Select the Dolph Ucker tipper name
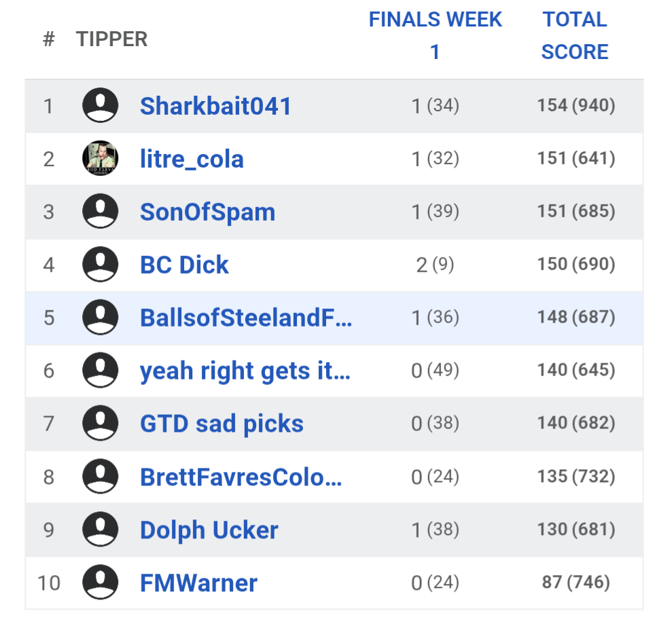Image resolution: width=672 pixels, height=626 pixels. pyautogui.click(x=209, y=530)
